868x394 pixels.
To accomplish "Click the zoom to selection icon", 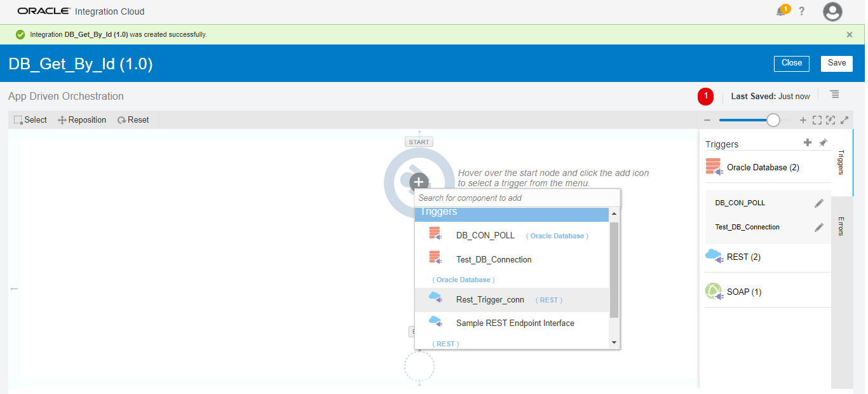I will tap(831, 120).
